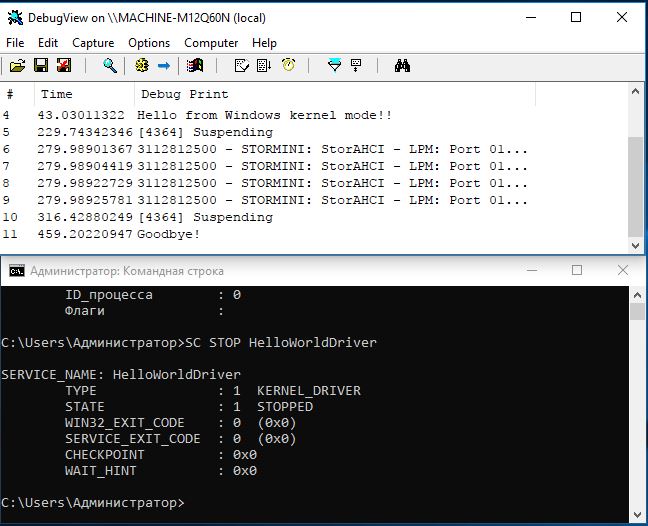
Task: Click 'SERVICE_NAME: HelloWorldDriver' line
Action: pos(121,375)
